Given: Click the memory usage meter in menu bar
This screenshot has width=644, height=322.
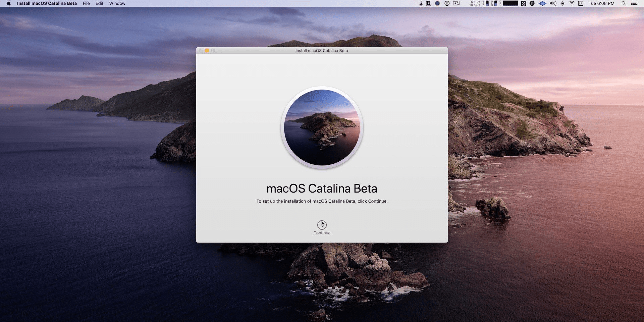Looking at the screenshot, I should 495,3.
